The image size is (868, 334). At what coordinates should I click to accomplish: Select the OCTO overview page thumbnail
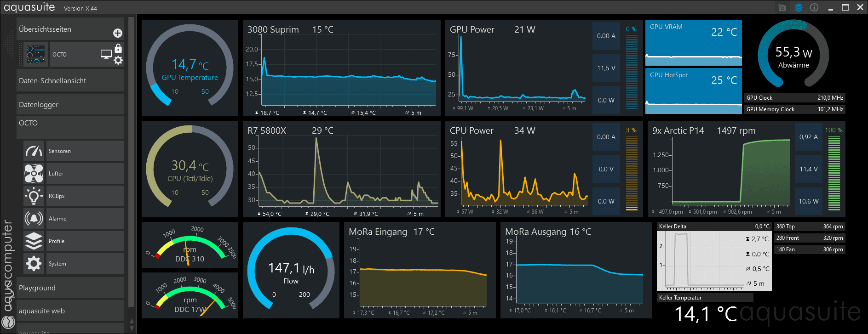pyautogui.click(x=35, y=55)
